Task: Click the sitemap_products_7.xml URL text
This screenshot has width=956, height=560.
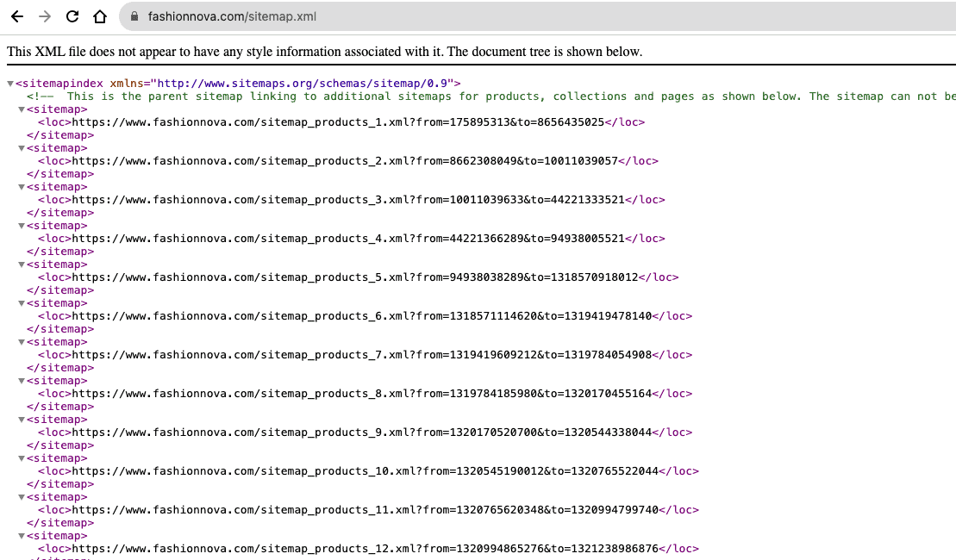Action: coord(361,355)
